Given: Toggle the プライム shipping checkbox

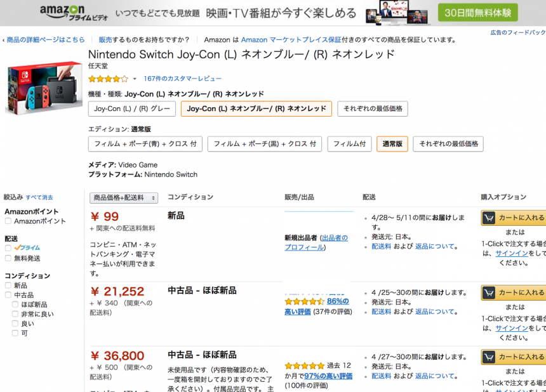Looking at the screenshot, I should pos(8,248).
